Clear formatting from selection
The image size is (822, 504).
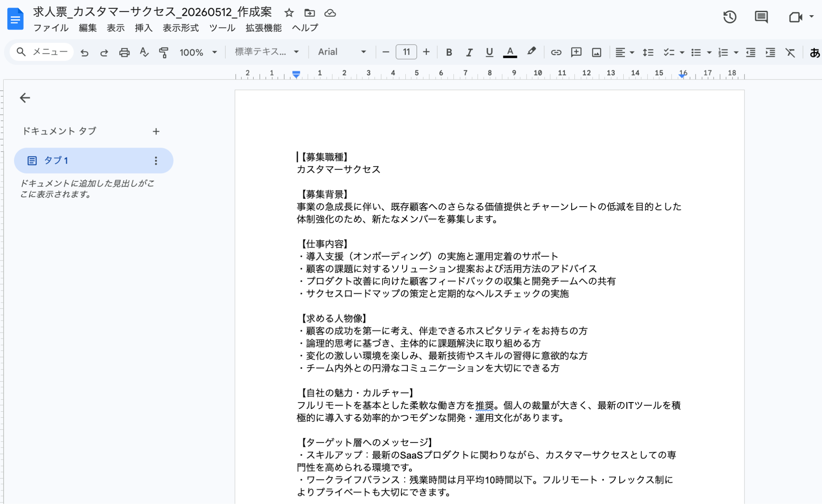[x=790, y=52]
